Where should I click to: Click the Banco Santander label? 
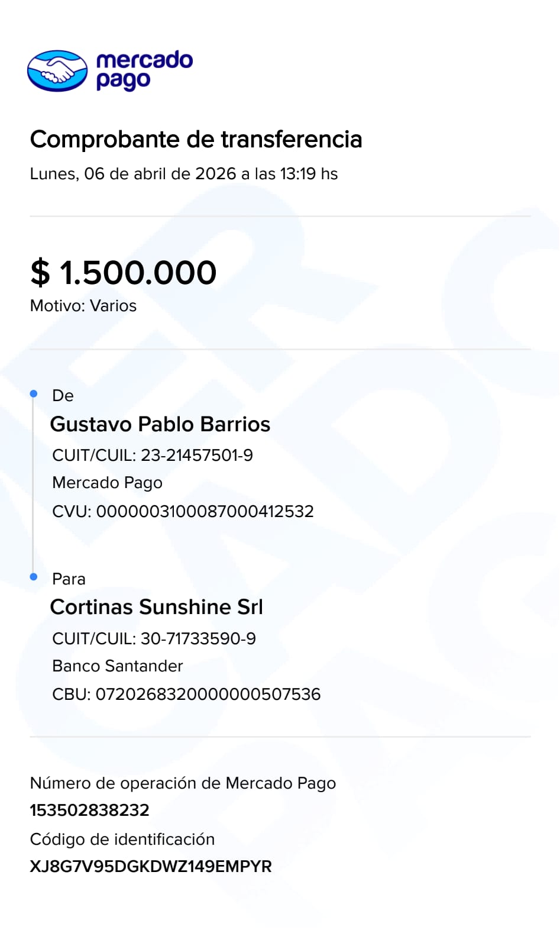tap(118, 666)
